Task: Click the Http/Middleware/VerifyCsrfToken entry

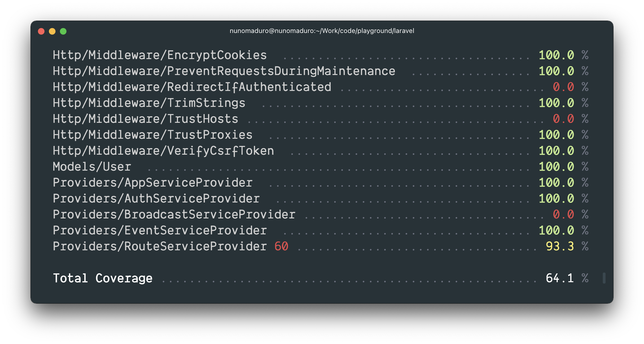Action: (x=163, y=151)
